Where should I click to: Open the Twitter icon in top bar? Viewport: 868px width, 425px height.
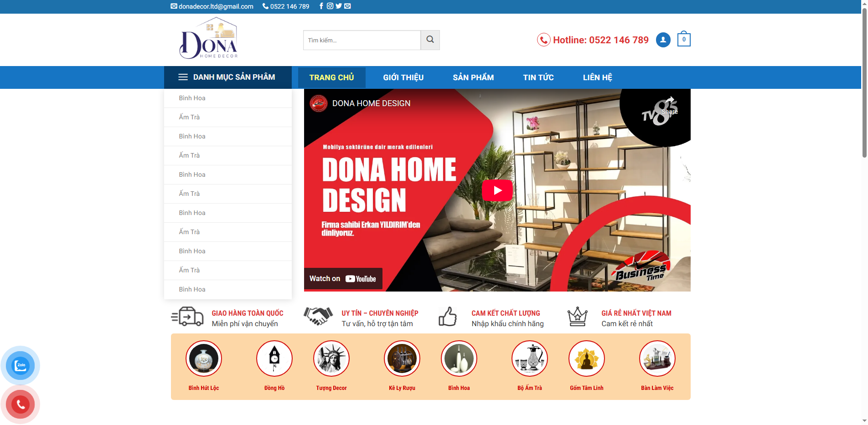(339, 6)
